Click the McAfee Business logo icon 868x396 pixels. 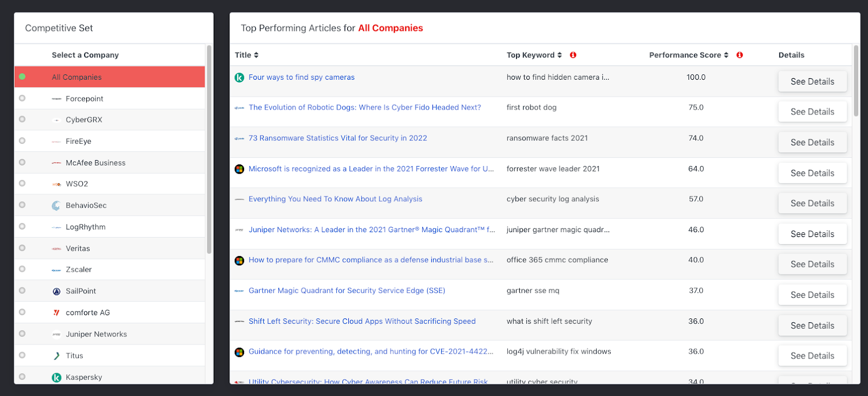pyautogui.click(x=56, y=163)
